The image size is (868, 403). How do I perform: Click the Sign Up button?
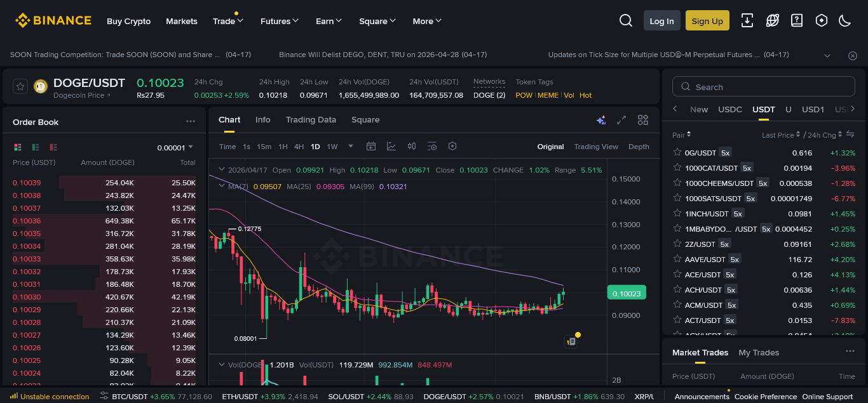point(707,21)
